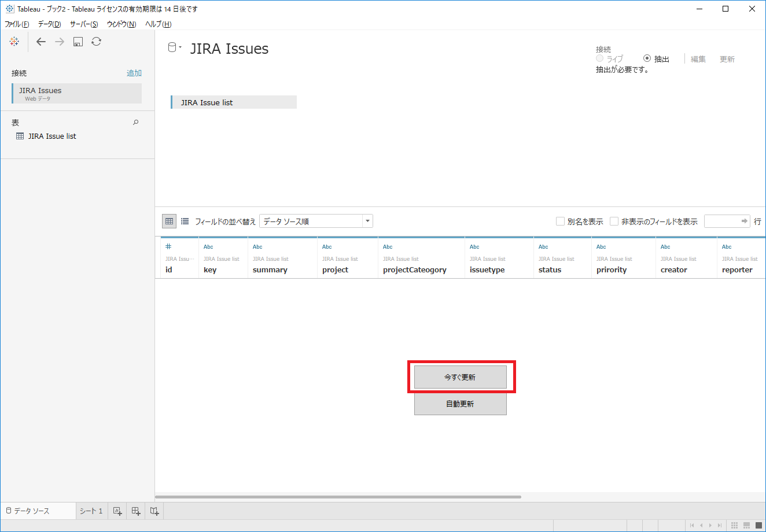
Task: Change the Abc type on creator column
Action: (x=665, y=247)
